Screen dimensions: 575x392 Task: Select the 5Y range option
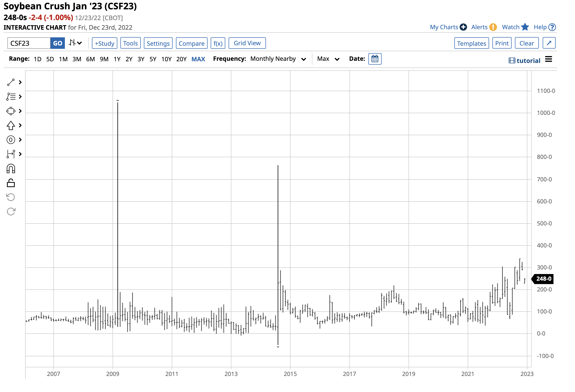pyautogui.click(x=153, y=59)
